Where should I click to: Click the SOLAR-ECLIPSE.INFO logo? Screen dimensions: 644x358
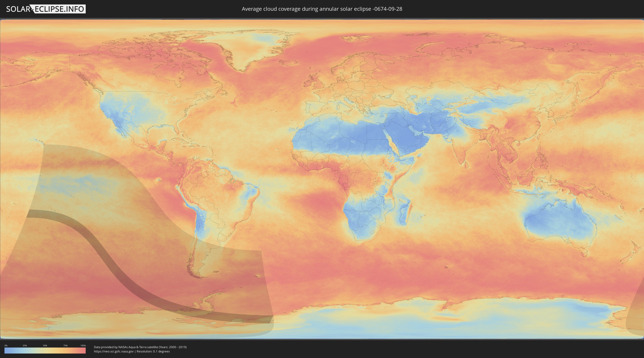46,9
